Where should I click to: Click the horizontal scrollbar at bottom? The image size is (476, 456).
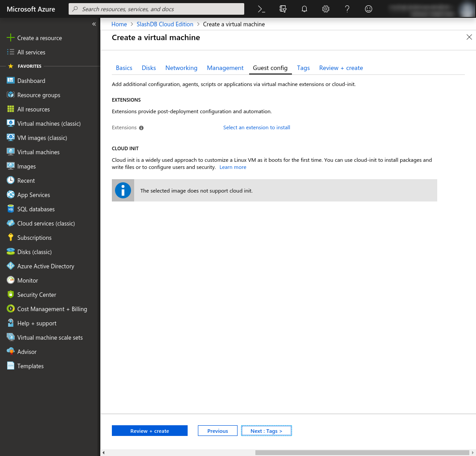pos(361,452)
